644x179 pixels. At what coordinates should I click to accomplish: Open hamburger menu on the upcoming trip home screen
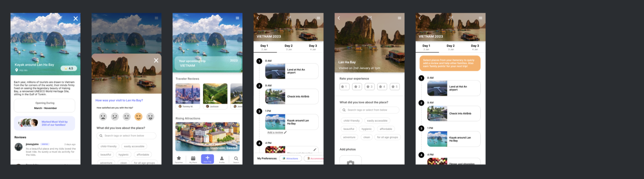tap(237, 18)
